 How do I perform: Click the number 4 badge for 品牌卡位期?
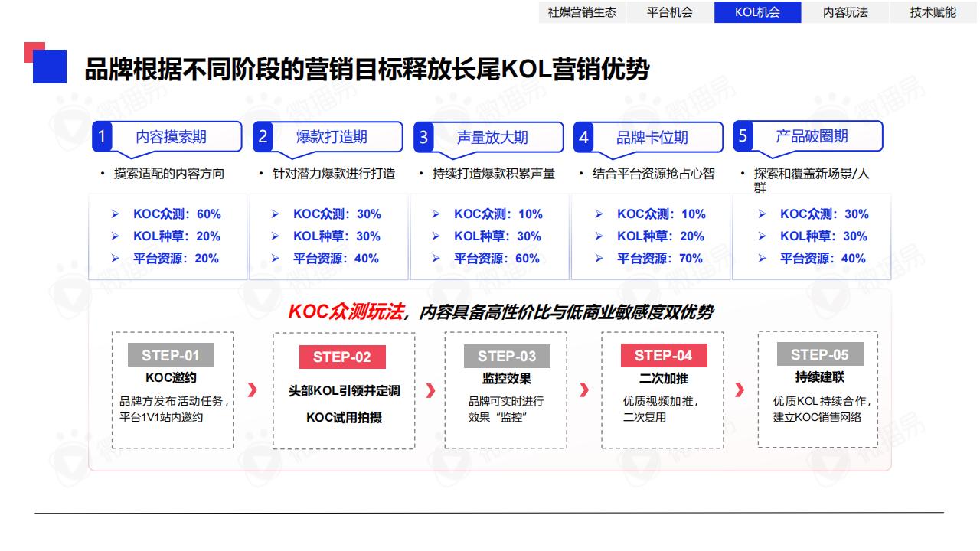click(x=584, y=137)
